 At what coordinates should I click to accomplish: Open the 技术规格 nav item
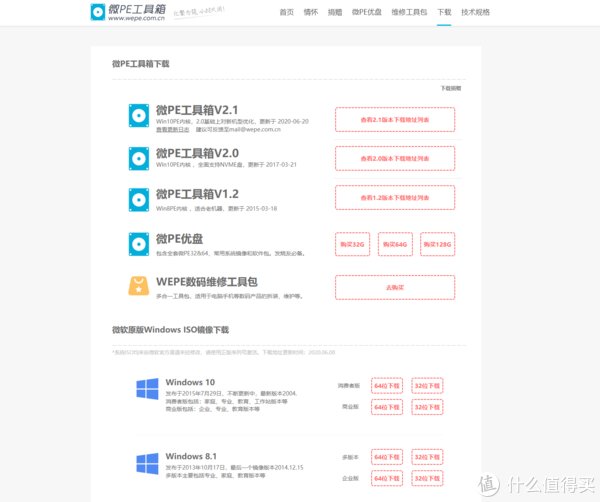[x=475, y=12]
